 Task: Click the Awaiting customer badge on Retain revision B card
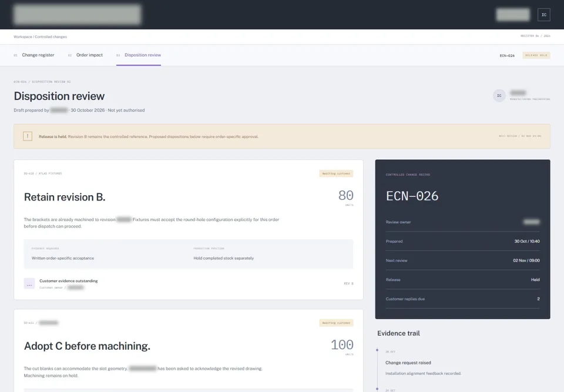pyautogui.click(x=336, y=173)
